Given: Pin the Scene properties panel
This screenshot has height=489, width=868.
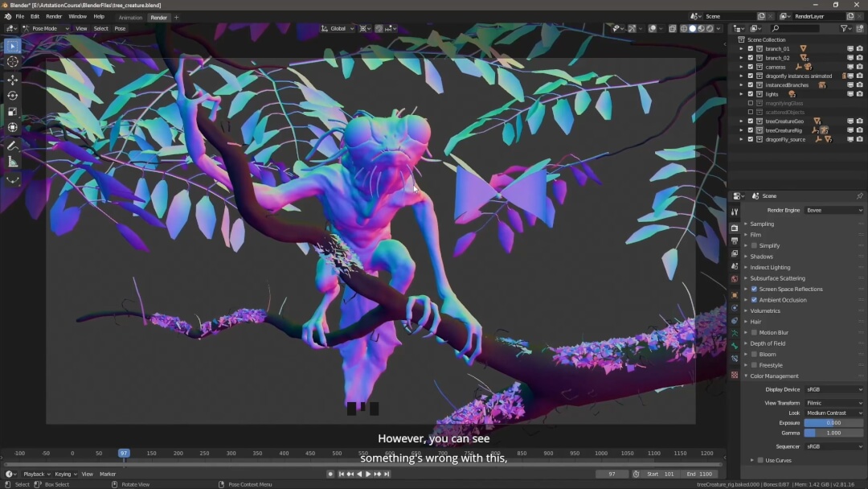Looking at the screenshot, I should (x=859, y=196).
